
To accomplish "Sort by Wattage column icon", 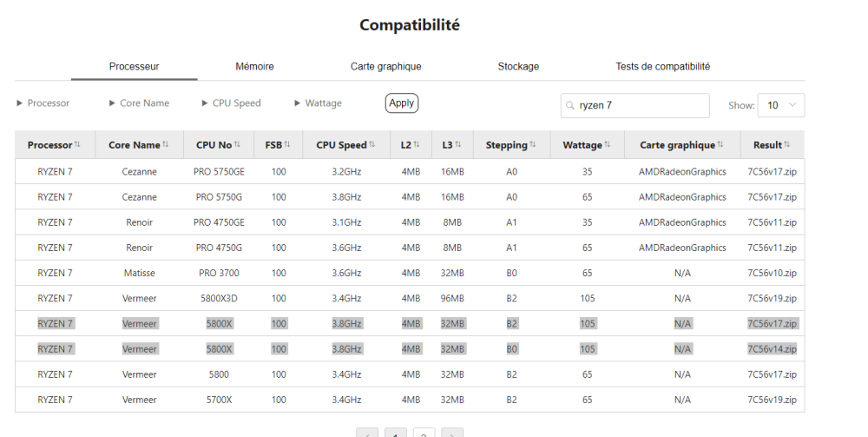I will [607, 145].
